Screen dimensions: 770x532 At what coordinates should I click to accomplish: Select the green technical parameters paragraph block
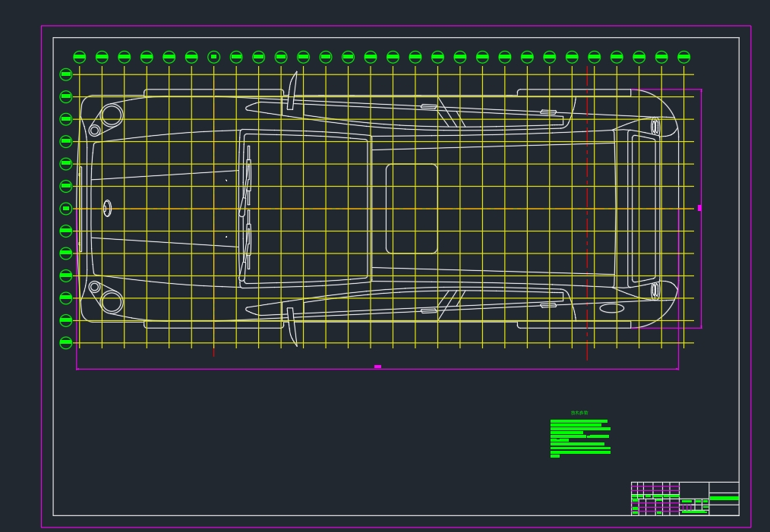(580, 438)
